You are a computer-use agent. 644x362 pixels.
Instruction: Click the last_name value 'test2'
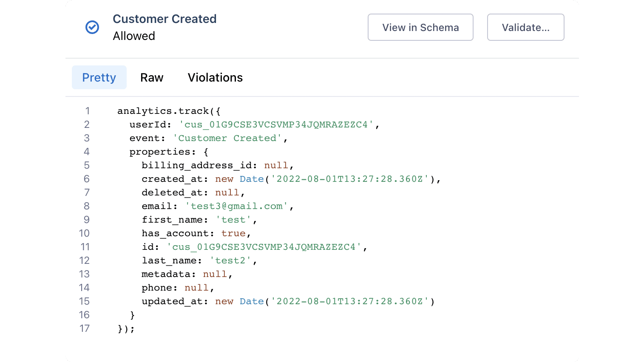click(x=230, y=260)
